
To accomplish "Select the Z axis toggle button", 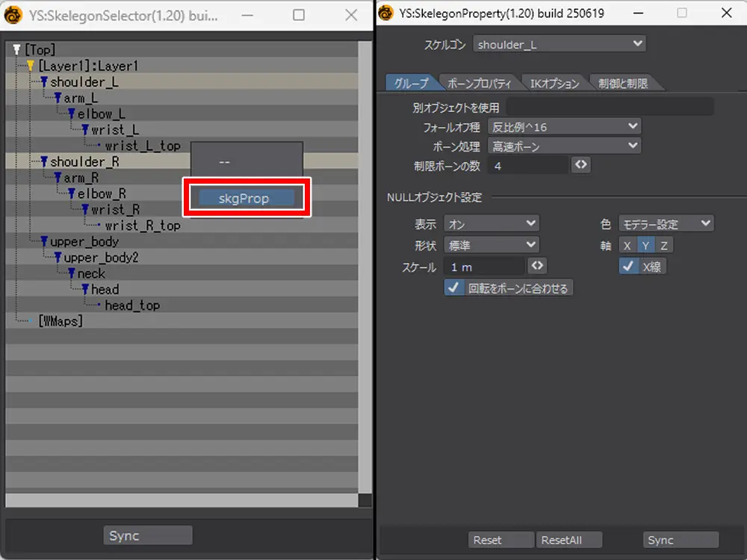I will coord(663,246).
